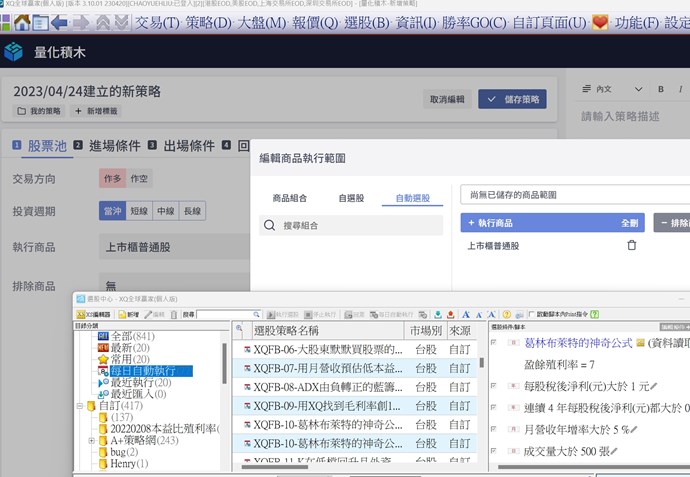This screenshot has width=690, height=477.
Task: Click the pencil icon after 成交量大於 500 張
Action: click(x=613, y=453)
